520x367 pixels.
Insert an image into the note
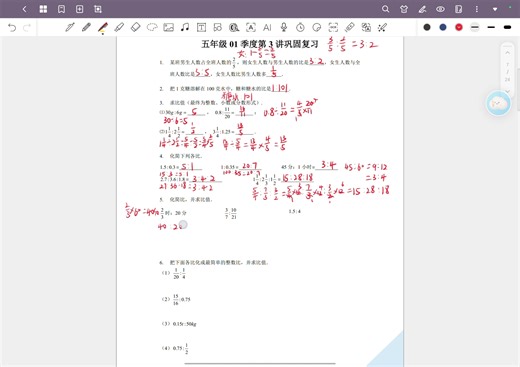169,27
